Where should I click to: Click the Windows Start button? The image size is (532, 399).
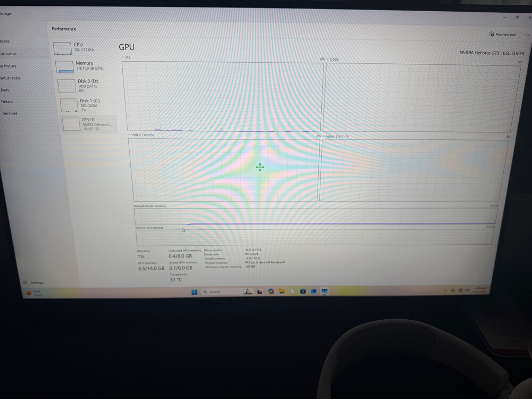194,292
